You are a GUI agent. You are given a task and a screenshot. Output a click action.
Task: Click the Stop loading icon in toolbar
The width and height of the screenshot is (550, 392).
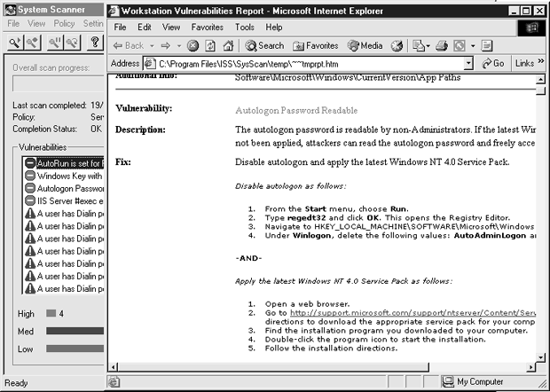coord(192,45)
